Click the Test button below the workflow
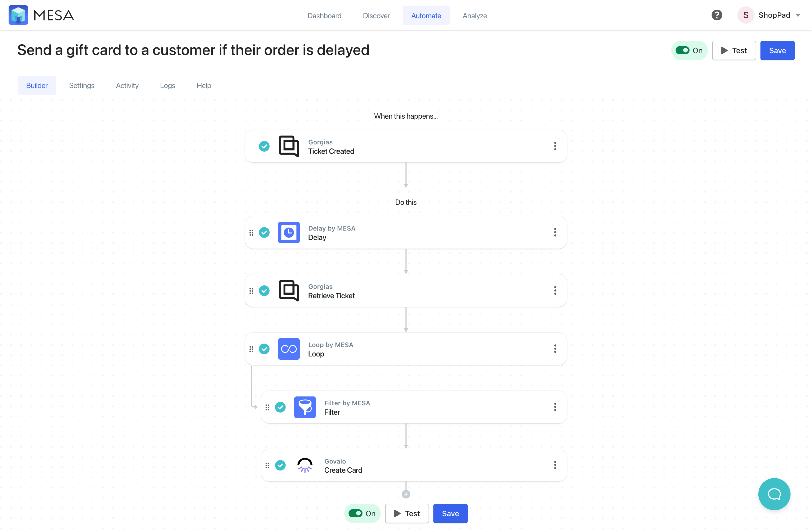This screenshot has width=812, height=532. pyautogui.click(x=407, y=513)
